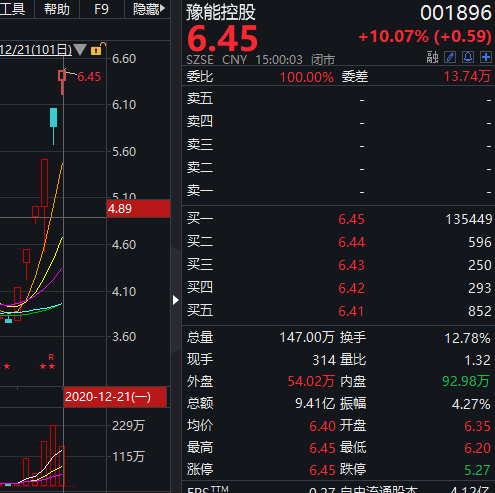Click the crosshair date tag 2020-12-21(一)
Image resolution: width=495 pixels, height=493 pixels.
tap(115, 397)
